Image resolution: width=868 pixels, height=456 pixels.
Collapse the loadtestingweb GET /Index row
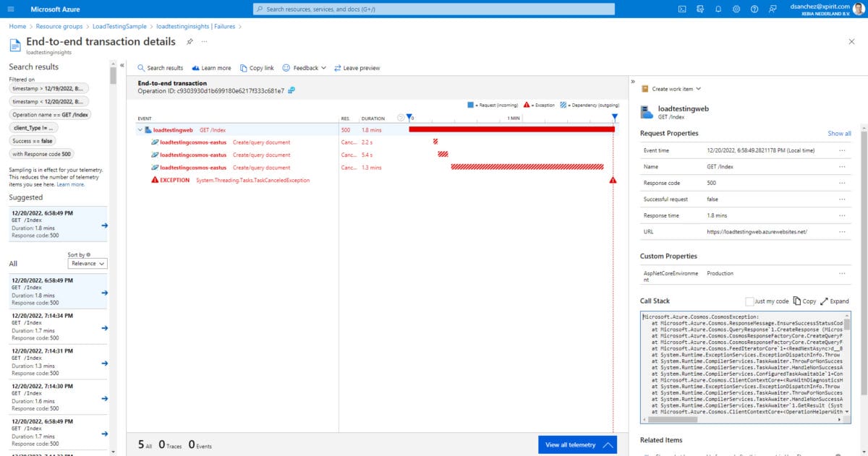coord(141,129)
